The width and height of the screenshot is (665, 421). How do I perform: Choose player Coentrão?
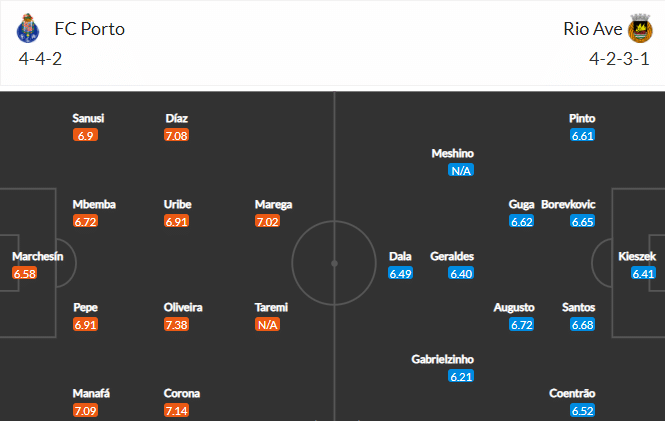572,393
